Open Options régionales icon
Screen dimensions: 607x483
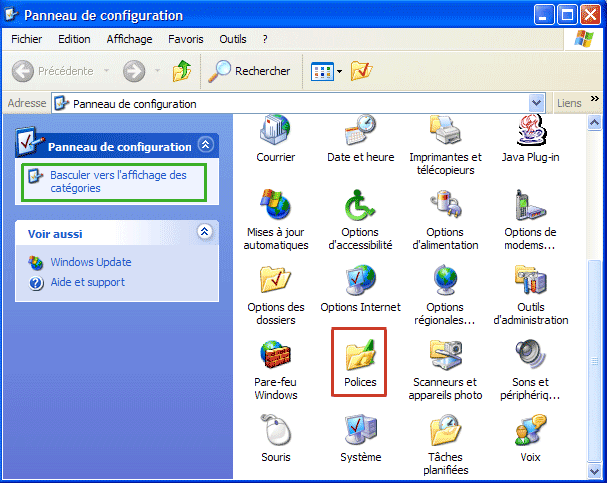445,295
